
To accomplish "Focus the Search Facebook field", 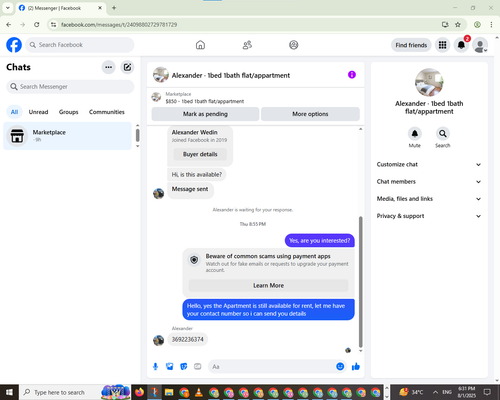I will coord(80,45).
